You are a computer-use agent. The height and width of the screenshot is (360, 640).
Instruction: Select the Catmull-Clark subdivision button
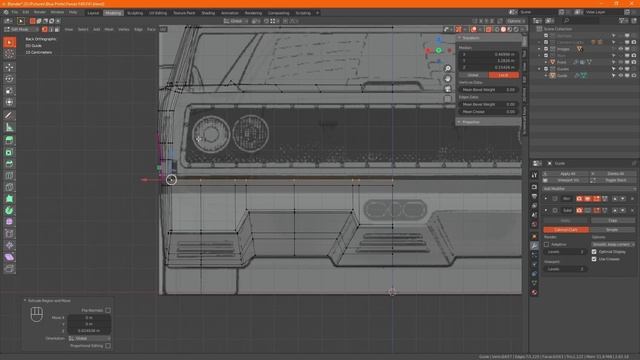point(566,230)
